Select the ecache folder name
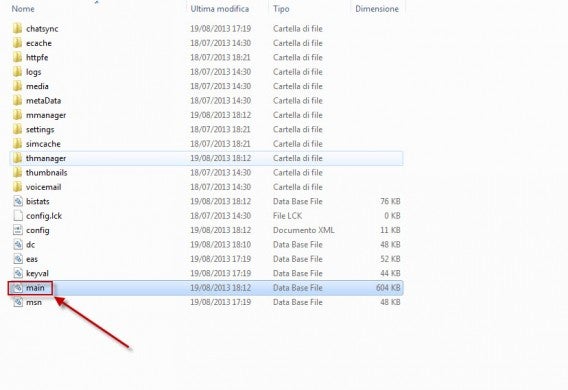568x390 pixels. [x=39, y=43]
